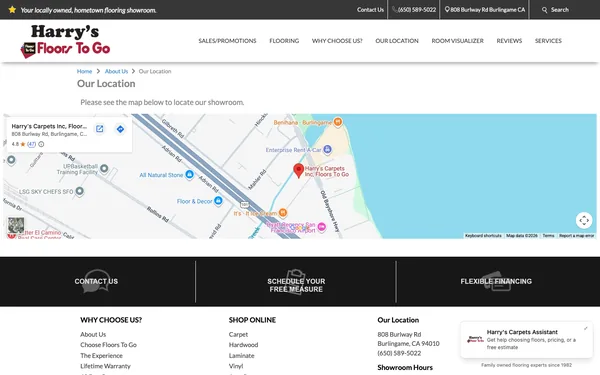Open the Harry's Floors To Go logo

(x=65, y=41)
